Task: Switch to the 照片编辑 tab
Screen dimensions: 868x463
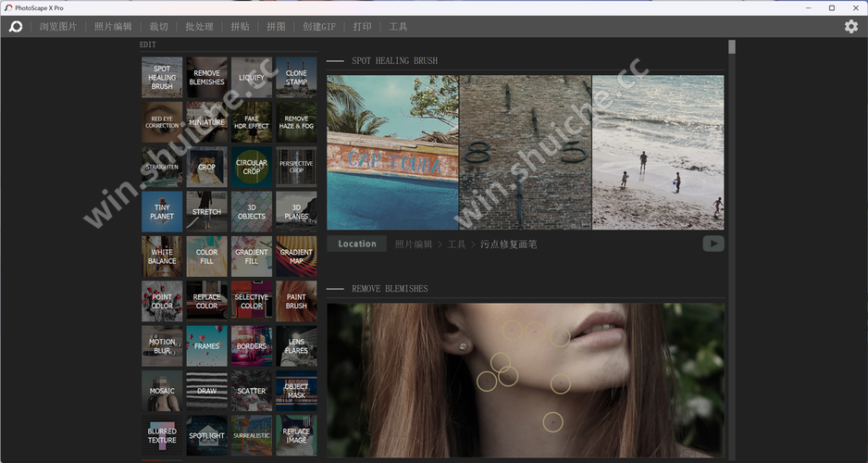Action: (113, 27)
